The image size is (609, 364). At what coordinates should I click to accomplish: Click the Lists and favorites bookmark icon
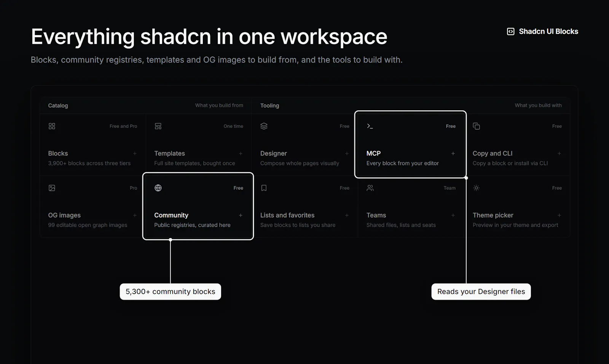point(264,188)
